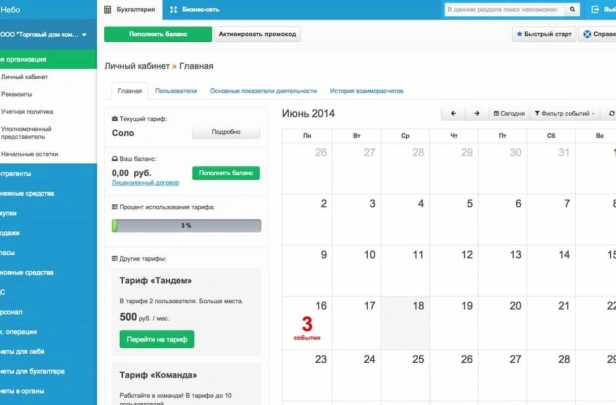Open the 3 события on June 16
Image resolution: width=616 pixels, height=405 pixels.
(x=307, y=328)
